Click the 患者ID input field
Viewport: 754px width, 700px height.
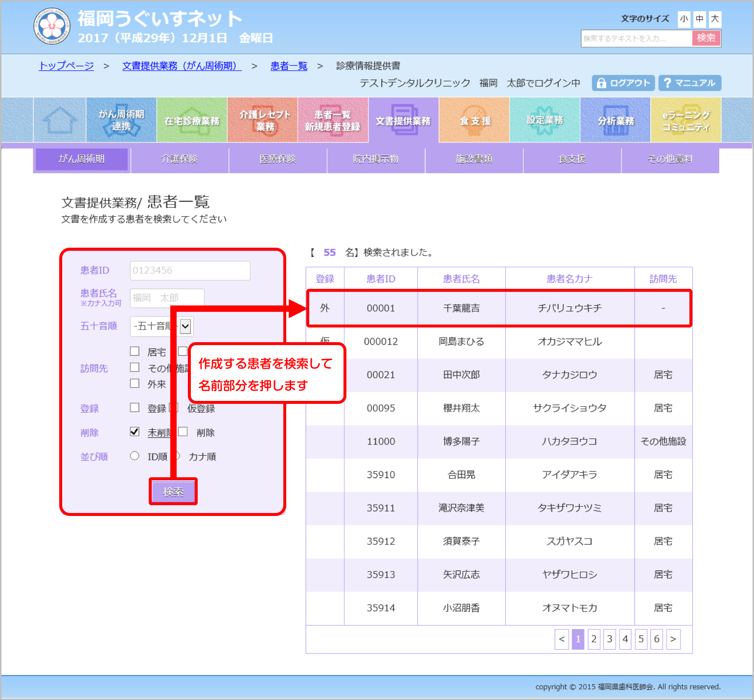pyautogui.click(x=190, y=271)
